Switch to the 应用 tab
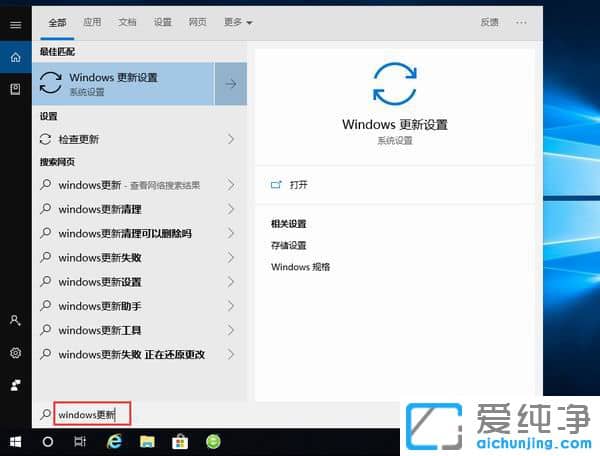The image size is (600, 456). point(92,22)
